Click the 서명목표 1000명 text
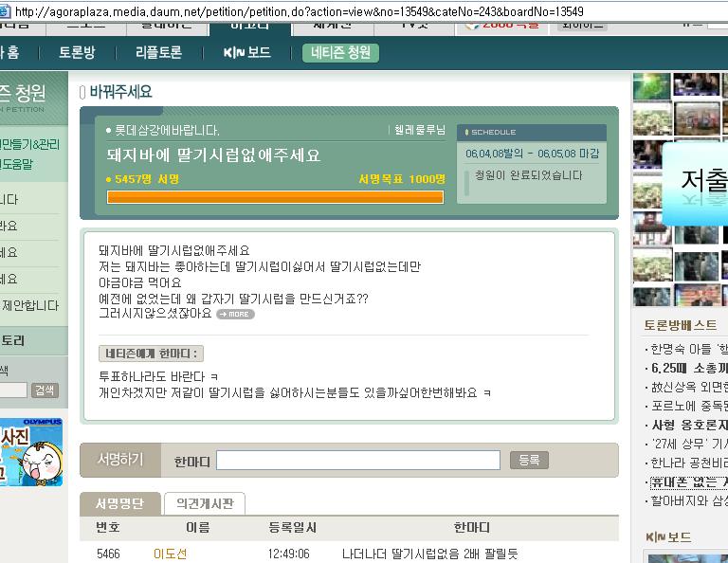The image size is (728, 563). coord(402,179)
